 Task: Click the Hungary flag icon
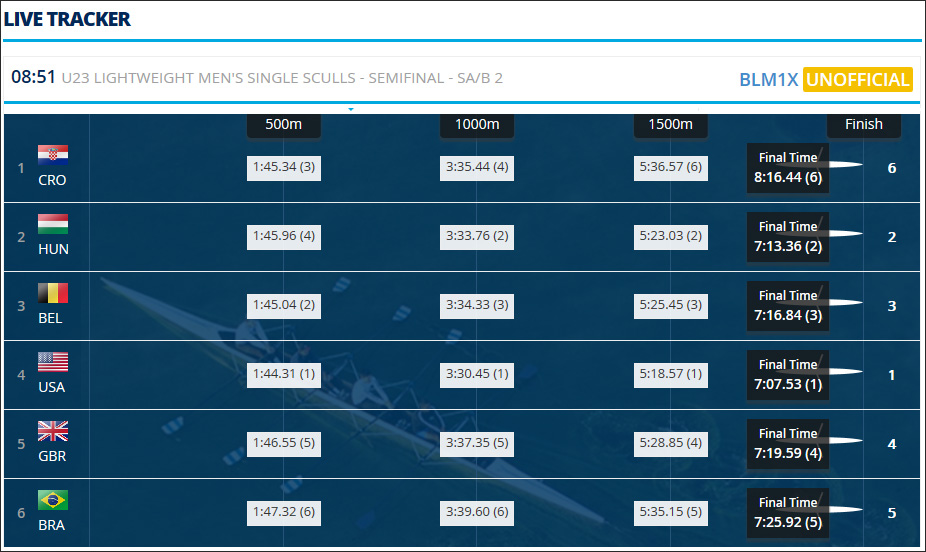[52, 224]
